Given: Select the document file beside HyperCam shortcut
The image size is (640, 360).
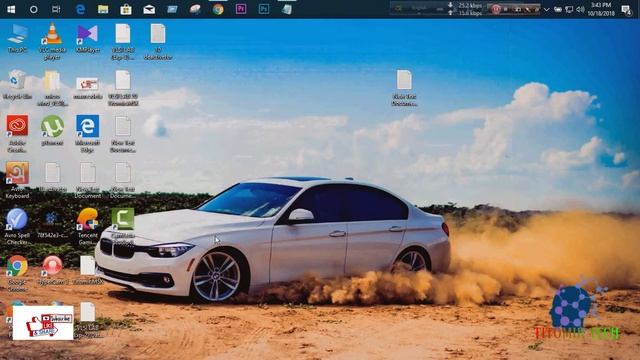Looking at the screenshot, I should click(x=87, y=270).
